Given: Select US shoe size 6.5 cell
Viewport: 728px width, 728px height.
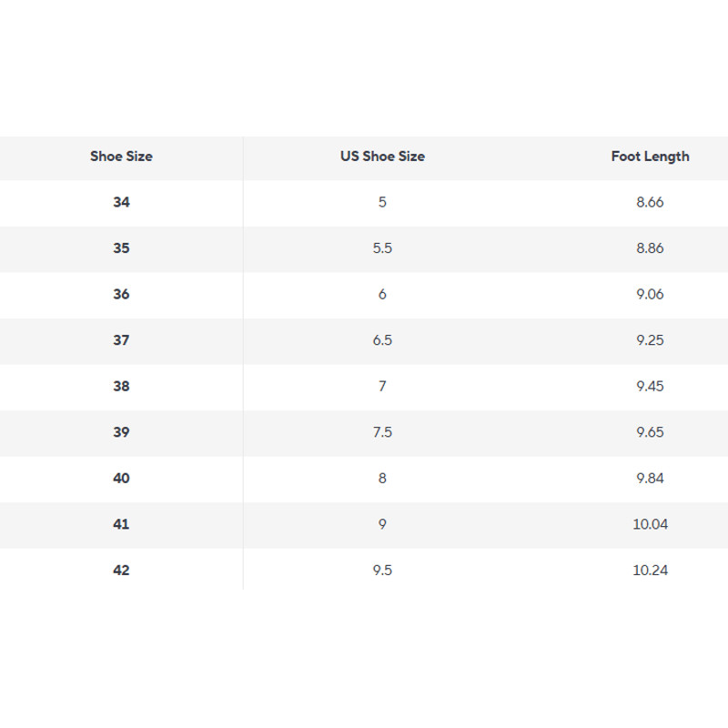Looking at the screenshot, I should (382, 340).
